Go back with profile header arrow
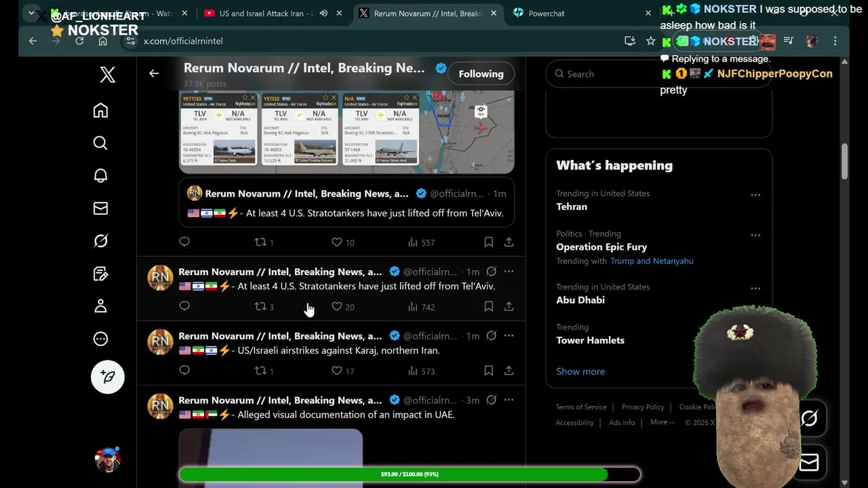868x488 pixels. pyautogui.click(x=154, y=73)
